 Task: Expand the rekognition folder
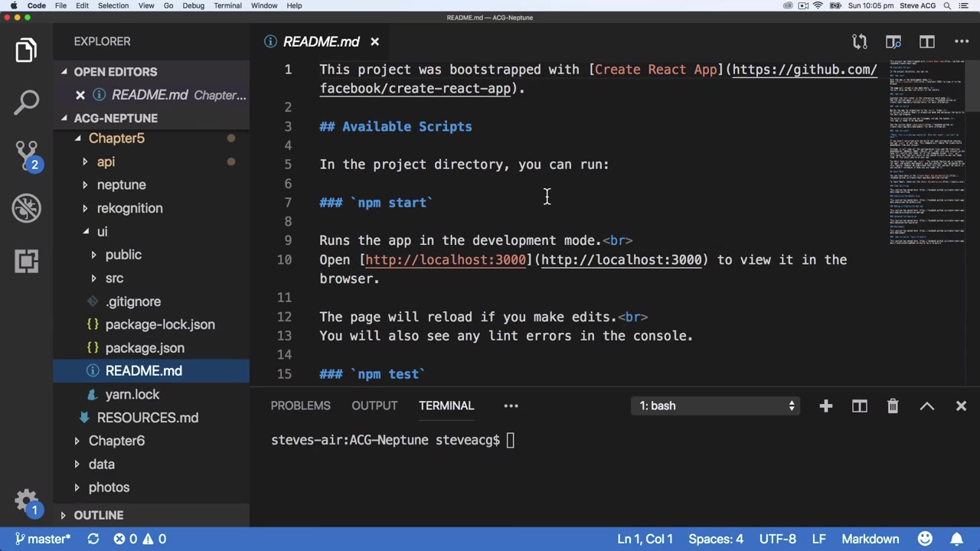click(x=129, y=208)
